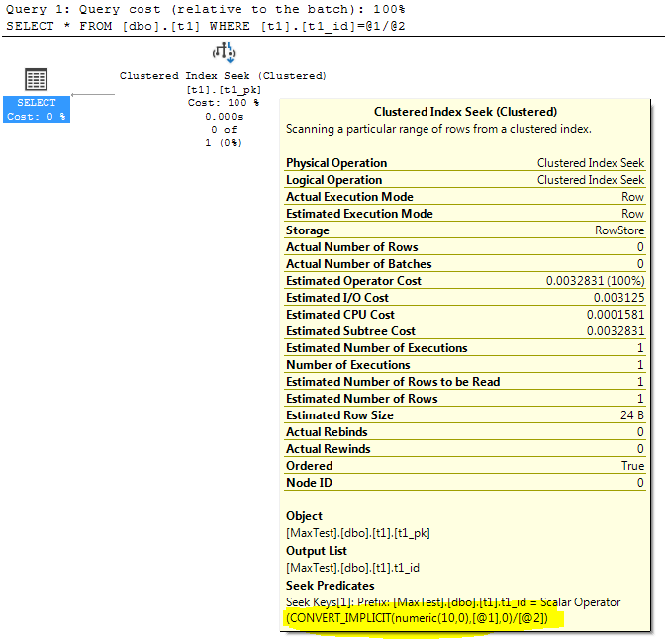Click the Actual Rewinds row

click(x=465, y=449)
